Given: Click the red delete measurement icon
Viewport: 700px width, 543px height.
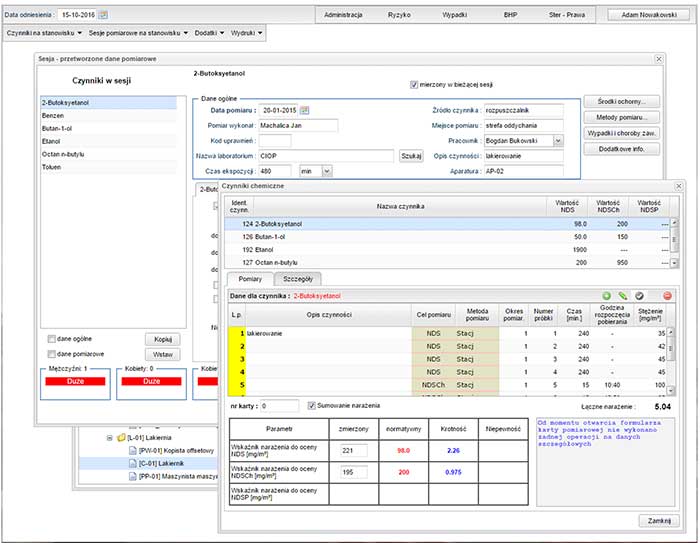Looking at the screenshot, I should click(667, 296).
